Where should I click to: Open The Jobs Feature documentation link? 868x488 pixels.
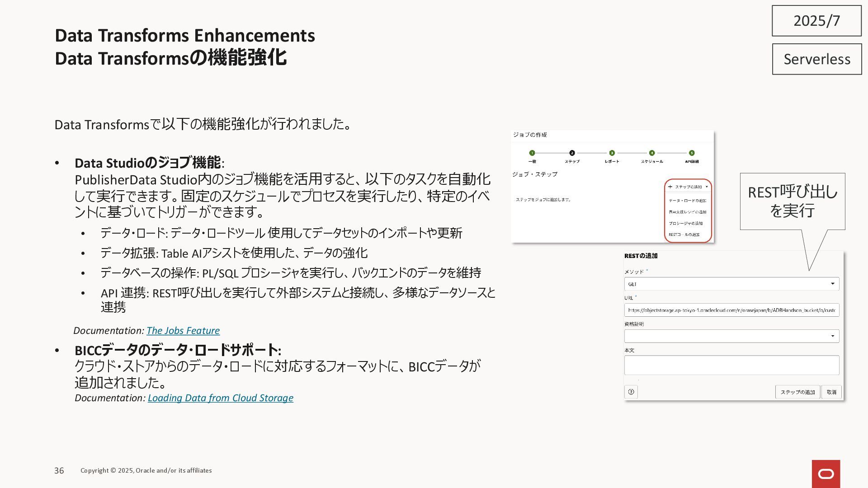pos(183,331)
